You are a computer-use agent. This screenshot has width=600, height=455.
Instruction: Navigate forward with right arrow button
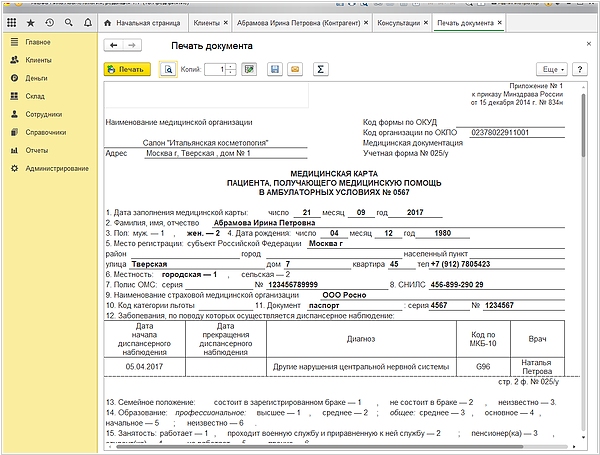tap(132, 45)
